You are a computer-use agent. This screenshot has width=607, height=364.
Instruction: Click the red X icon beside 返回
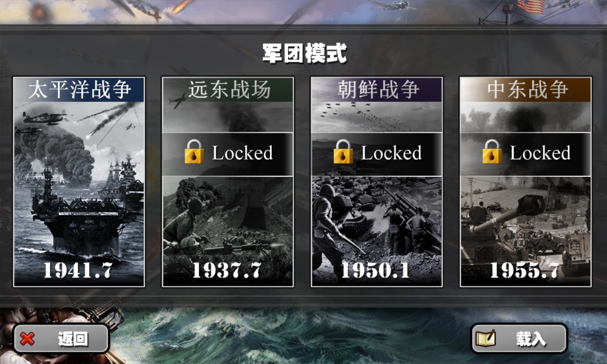coord(28,339)
